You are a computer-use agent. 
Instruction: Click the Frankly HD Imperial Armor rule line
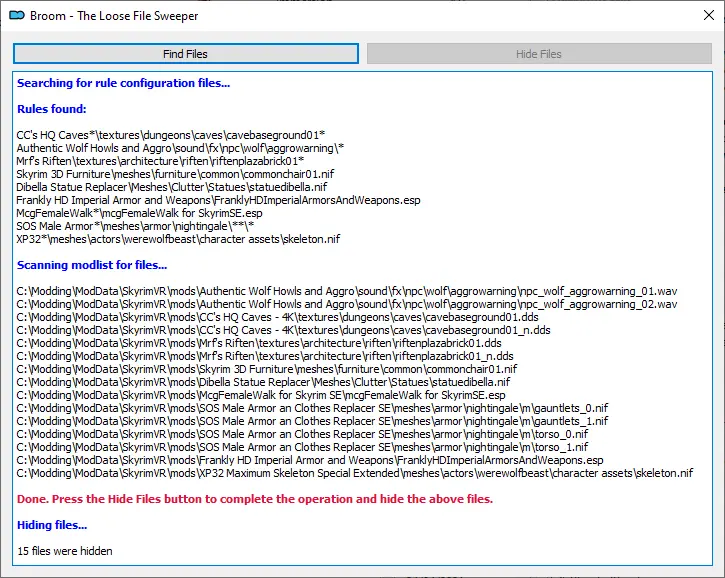(218, 200)
